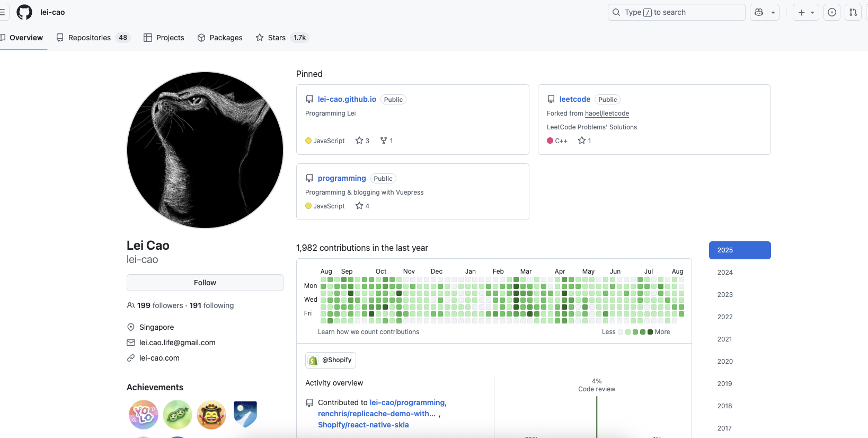View forks of lei-cao.github.io repo

pos(386,141)
